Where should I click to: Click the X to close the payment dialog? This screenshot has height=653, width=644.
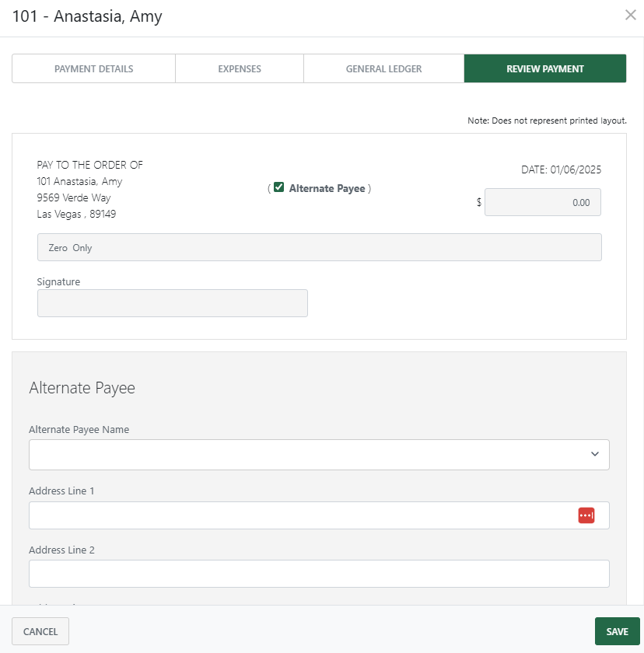tap(631, 15)
